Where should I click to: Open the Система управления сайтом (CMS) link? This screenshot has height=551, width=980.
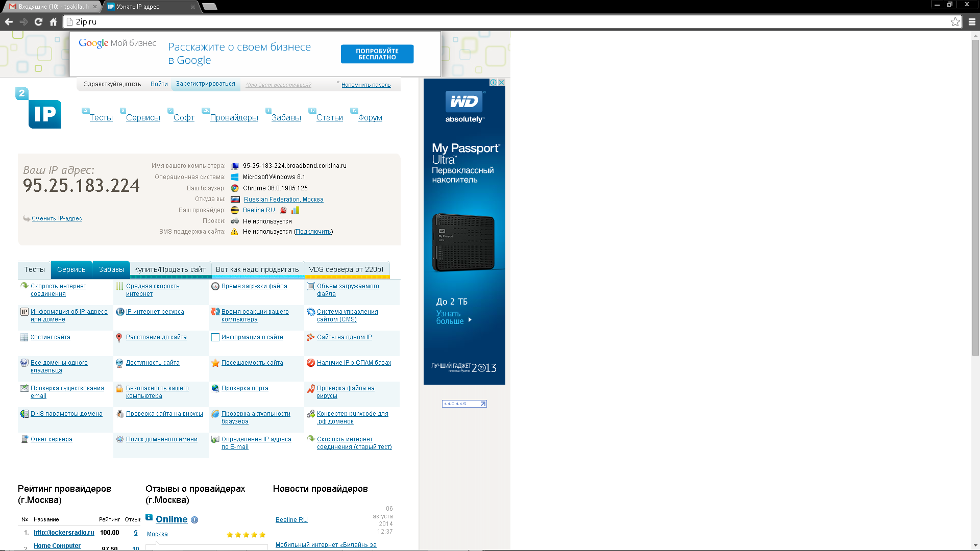click(x=347, y=316)
